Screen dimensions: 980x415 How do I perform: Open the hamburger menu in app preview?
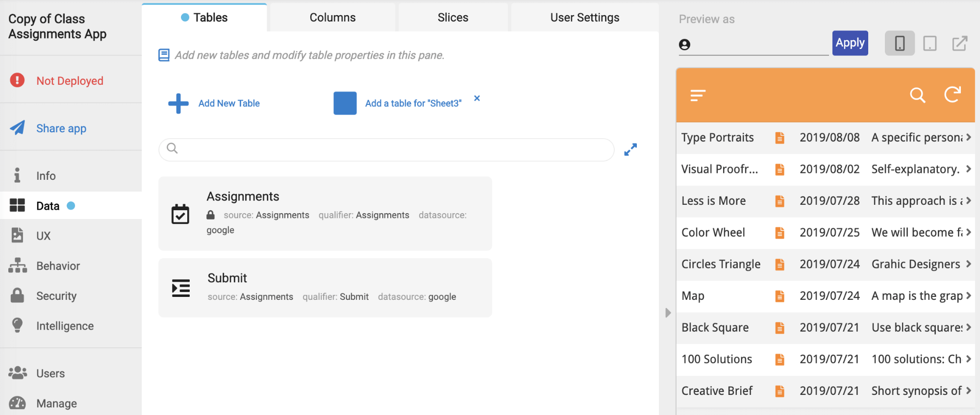point(698,95)
